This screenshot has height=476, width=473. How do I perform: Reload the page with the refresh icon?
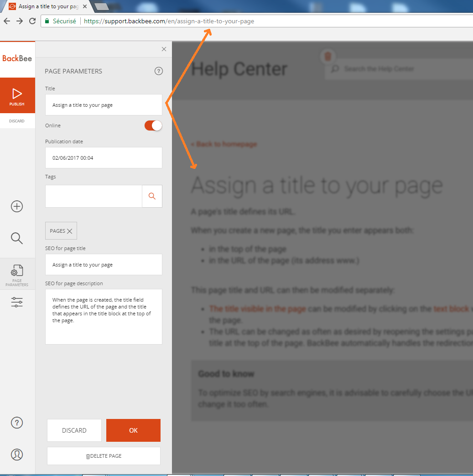pyautogui.click(x=32, y=21)
